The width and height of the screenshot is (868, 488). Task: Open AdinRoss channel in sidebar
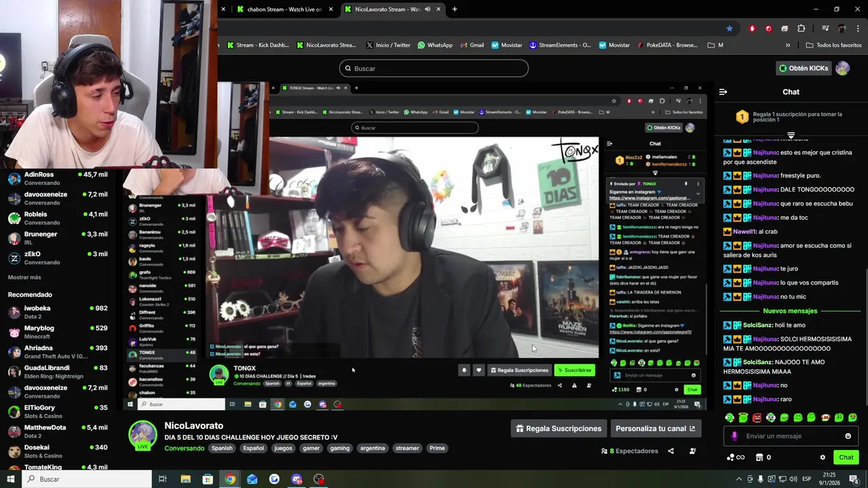point(58,179)
